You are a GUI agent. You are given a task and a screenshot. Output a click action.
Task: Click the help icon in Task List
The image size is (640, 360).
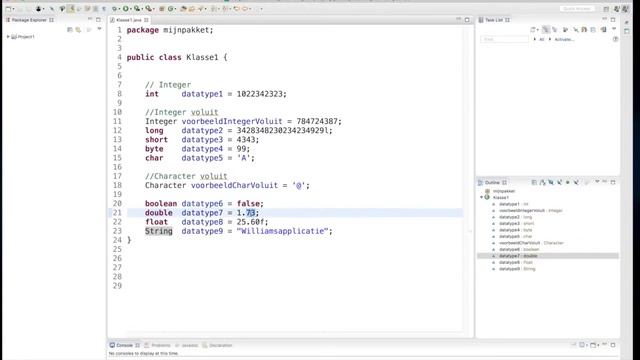click(616, 39)
